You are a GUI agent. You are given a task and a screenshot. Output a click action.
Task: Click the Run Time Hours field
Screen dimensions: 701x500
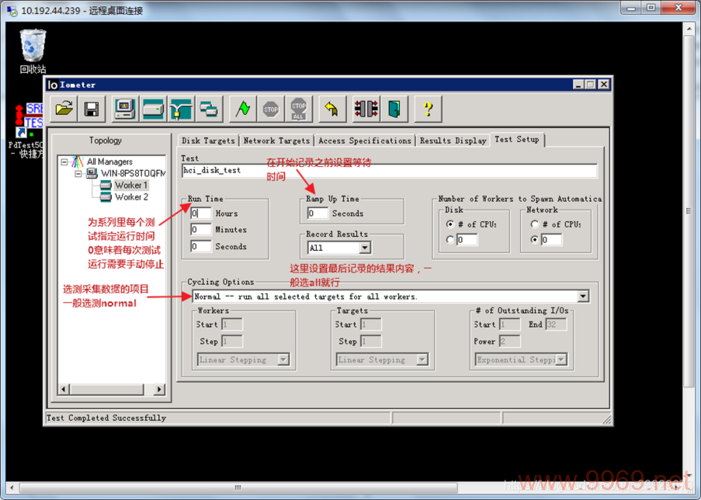[x=201, y=213]
